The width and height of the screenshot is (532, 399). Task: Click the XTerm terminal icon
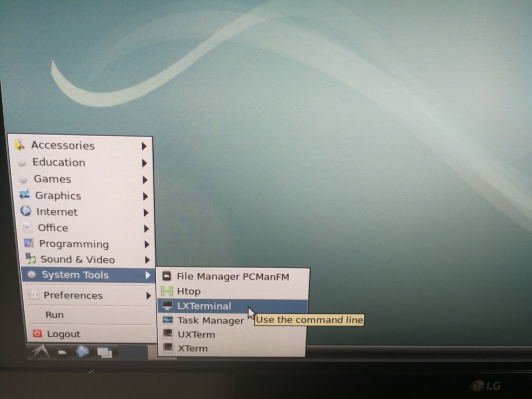pos(168,348)
